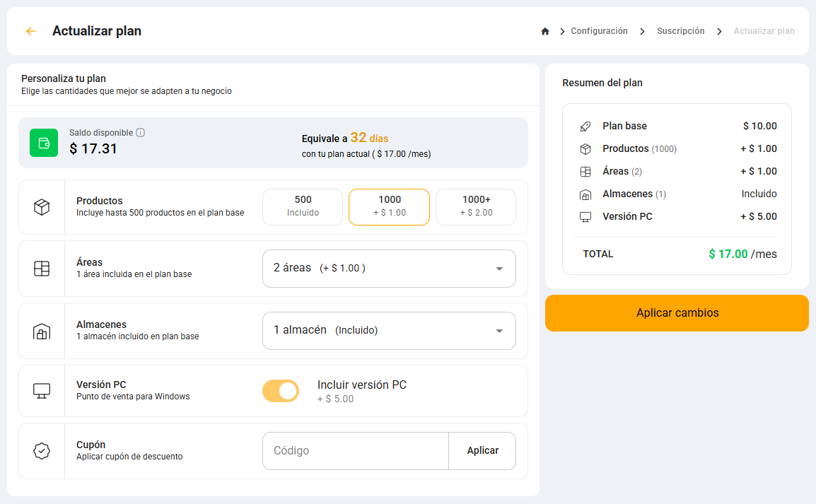Click the Almacenes warehouse icon in the form
The height and width of the screenshot is (504, 816).
(42, 331)
